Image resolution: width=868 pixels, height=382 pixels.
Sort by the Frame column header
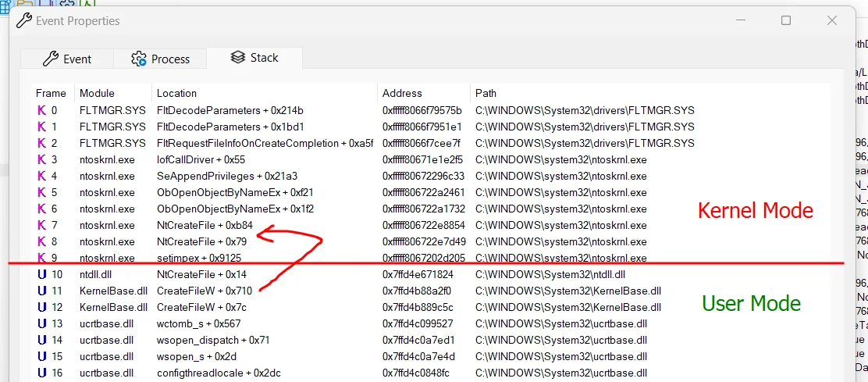(52, 93)
